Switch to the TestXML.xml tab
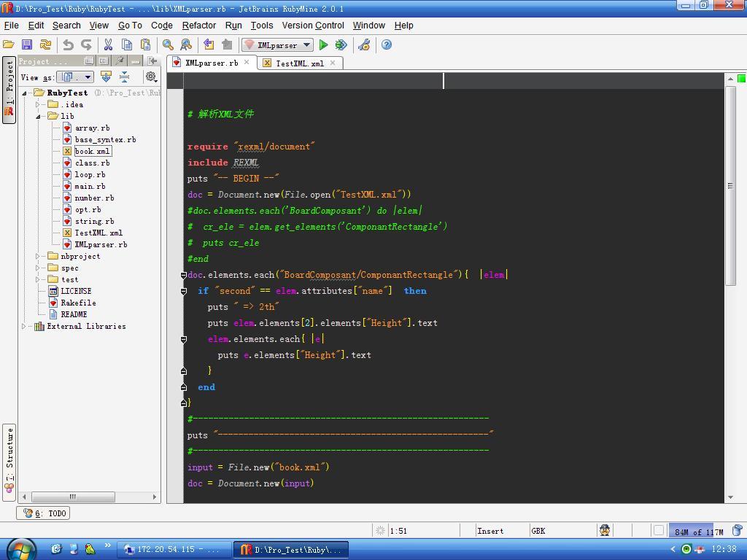 (x=299, y=63)
